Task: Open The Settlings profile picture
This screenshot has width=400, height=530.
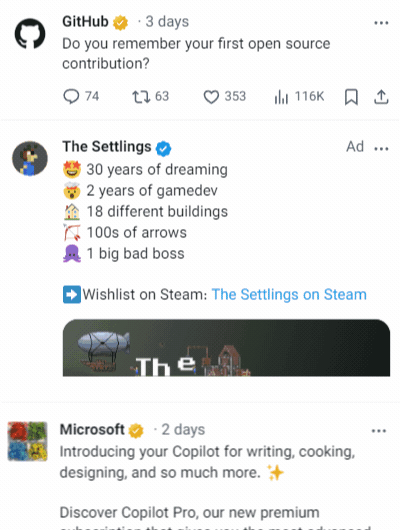Action: (30, 158)
